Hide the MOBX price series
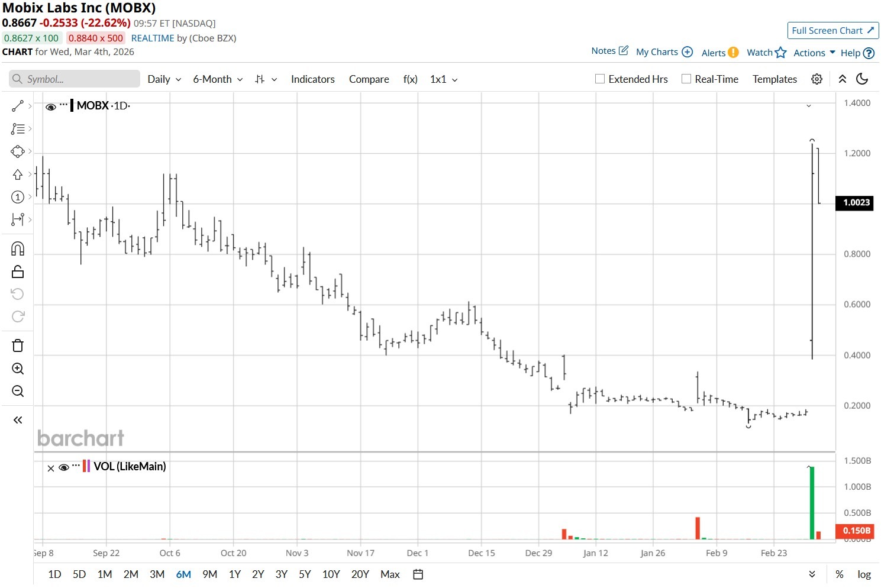The width and height of the screenshot is (881, 588). (x=51, y=106)
